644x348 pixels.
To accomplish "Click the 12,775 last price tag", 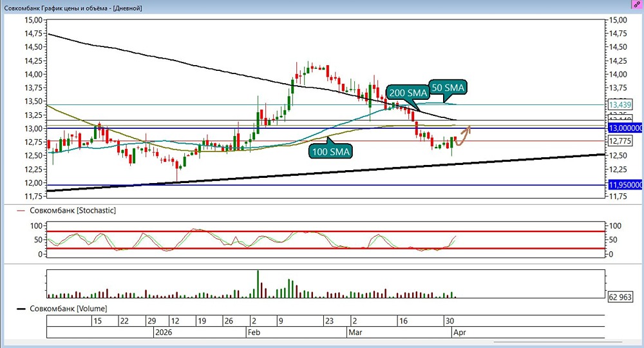I will point(620,141).
